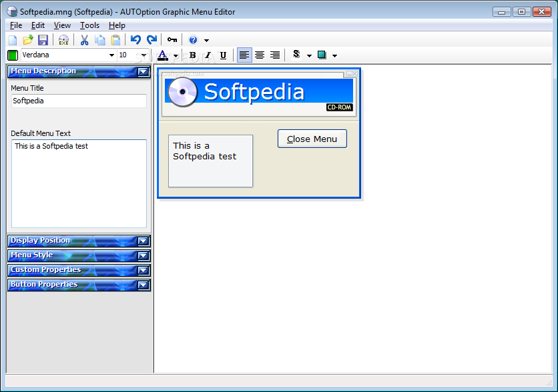
Task: Click the Close Menu button in preview
Action: (312, 139)
